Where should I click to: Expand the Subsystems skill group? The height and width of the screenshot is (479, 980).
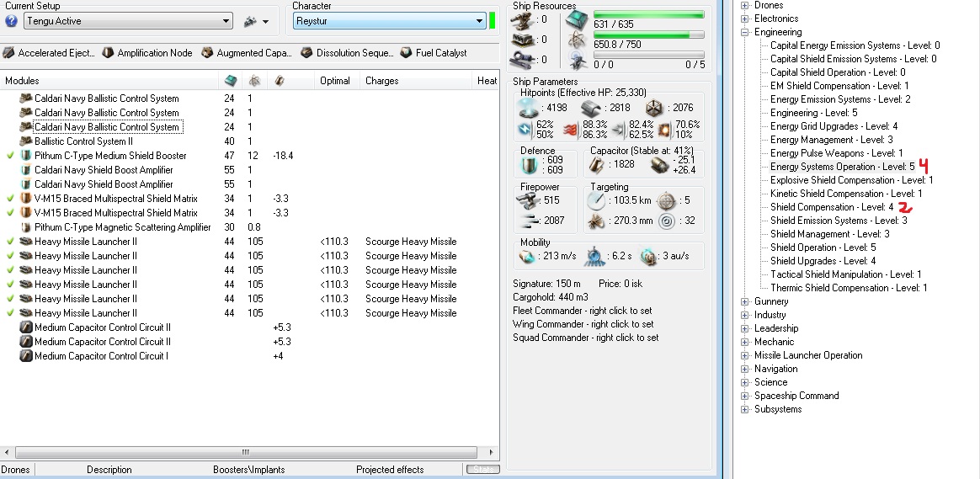tap(744, 409)
